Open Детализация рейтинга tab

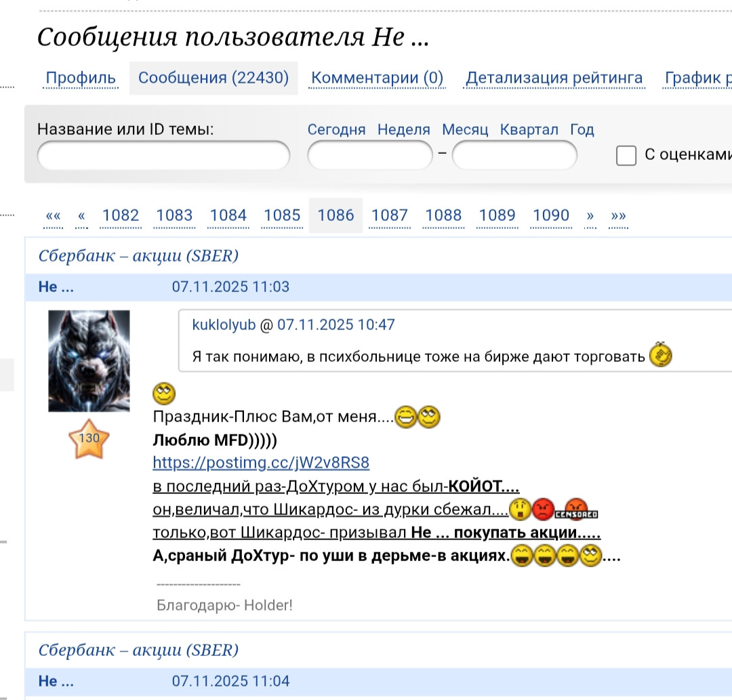click(554, 78)
